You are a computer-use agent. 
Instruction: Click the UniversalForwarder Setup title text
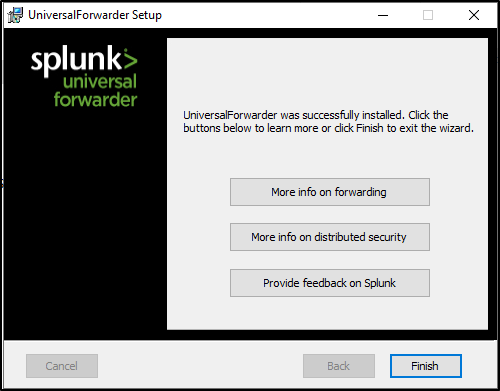pyautogui.click(x=95, y=15)
